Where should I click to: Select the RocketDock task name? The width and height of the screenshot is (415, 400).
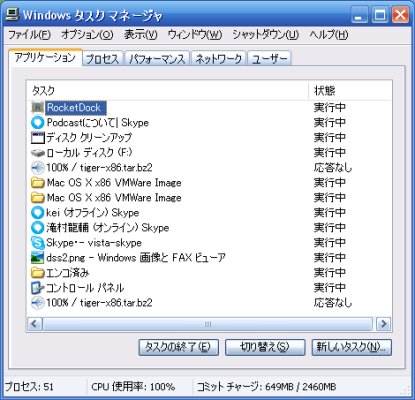click(x=76, y=108)
